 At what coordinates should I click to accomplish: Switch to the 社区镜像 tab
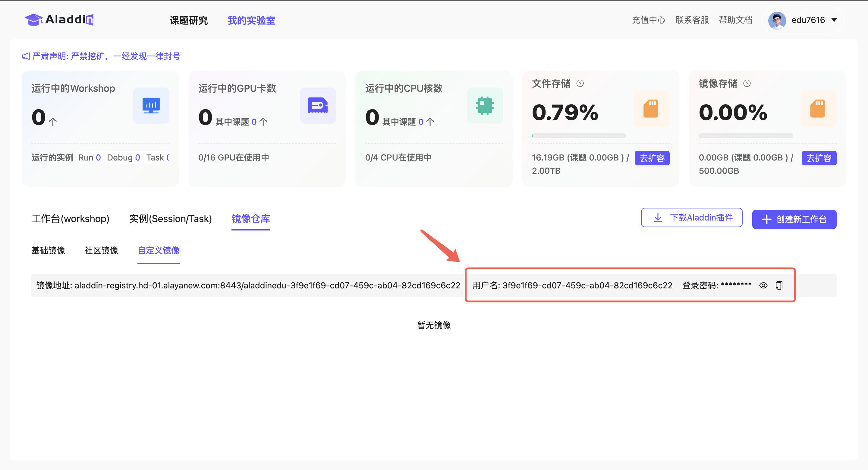(101, 250)
